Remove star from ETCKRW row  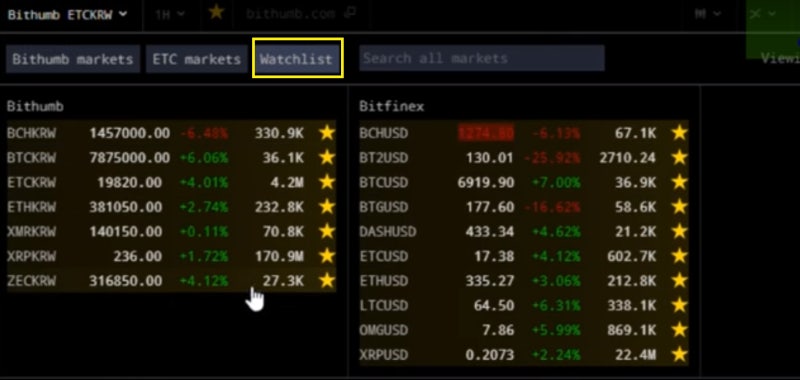(x=327, y=182)
